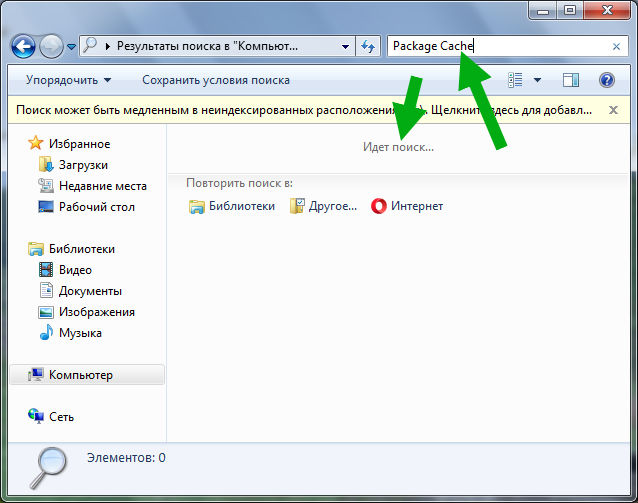Expand the breadcrumb root arrow
The image size is (638, 503).
[108, 46]
